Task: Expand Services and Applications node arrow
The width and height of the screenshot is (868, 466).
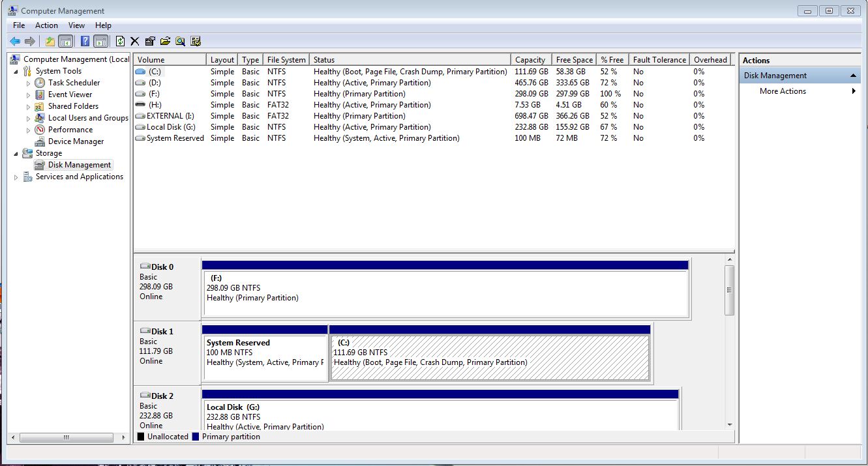Action: point(16,177)
